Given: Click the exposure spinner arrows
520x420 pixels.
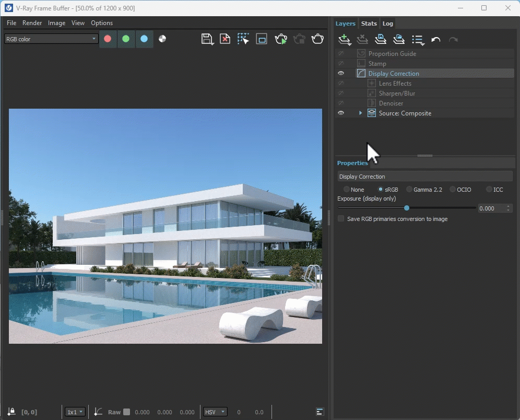Looking at the screenshot, I should [x=508, y=208].
